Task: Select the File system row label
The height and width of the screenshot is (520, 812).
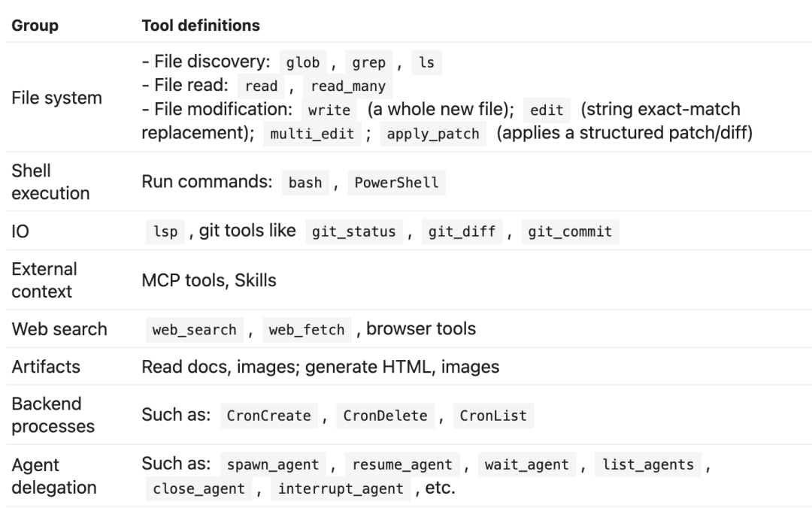Action: pyautogui.click(x=57, y=98)
